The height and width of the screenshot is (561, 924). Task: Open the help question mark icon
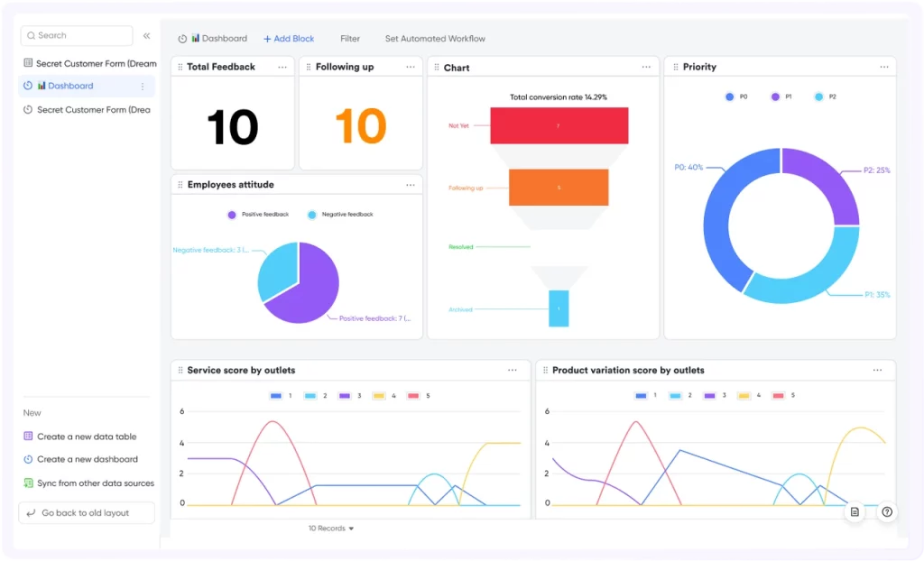tap(887, 512)
